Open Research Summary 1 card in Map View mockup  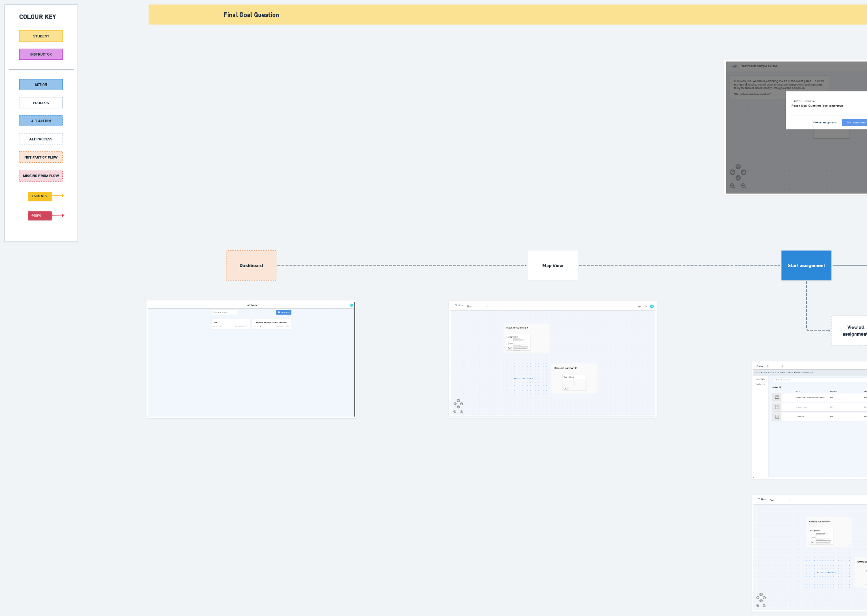(x=526, y=338)
